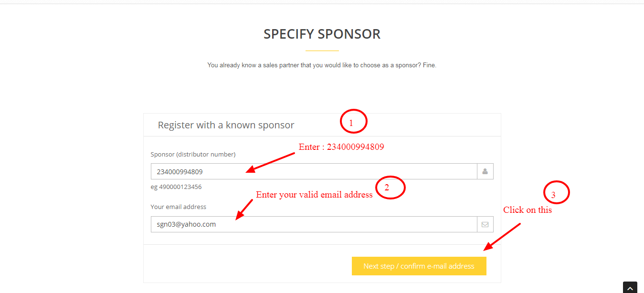The height and width of the screenshot is (293, 644).
Task: Click the 'Your email address' label
Action: coord(179,207)
